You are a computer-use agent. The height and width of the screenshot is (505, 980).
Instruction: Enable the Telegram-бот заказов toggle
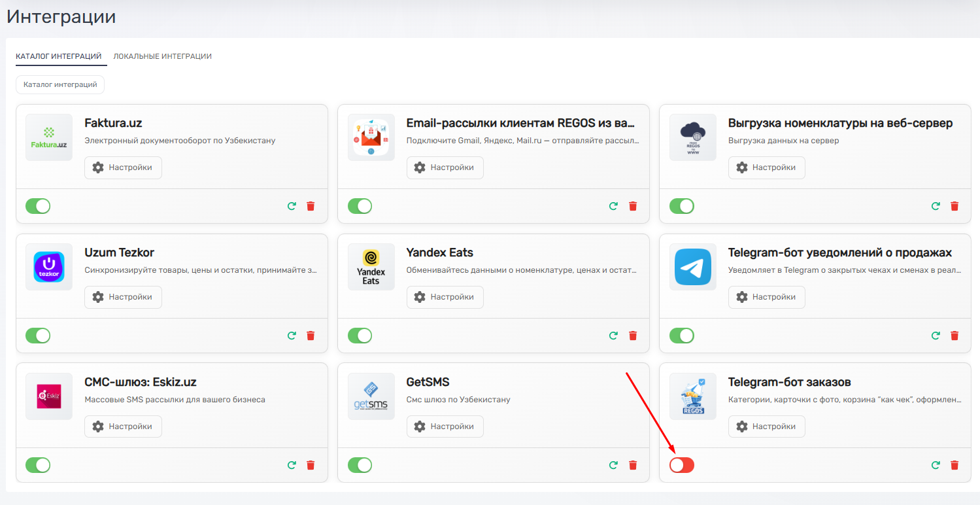pyautogui.click(x=682, y=465)
